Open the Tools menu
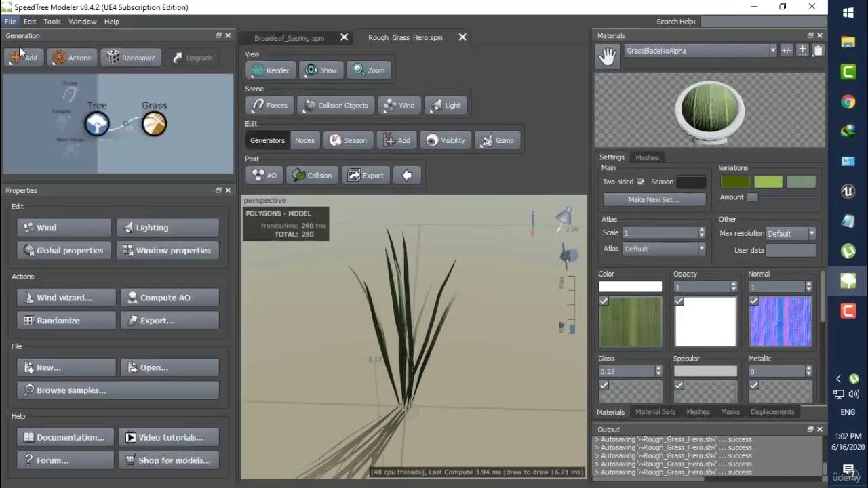This screenshot has width=868, height=488. pos(52,22)
